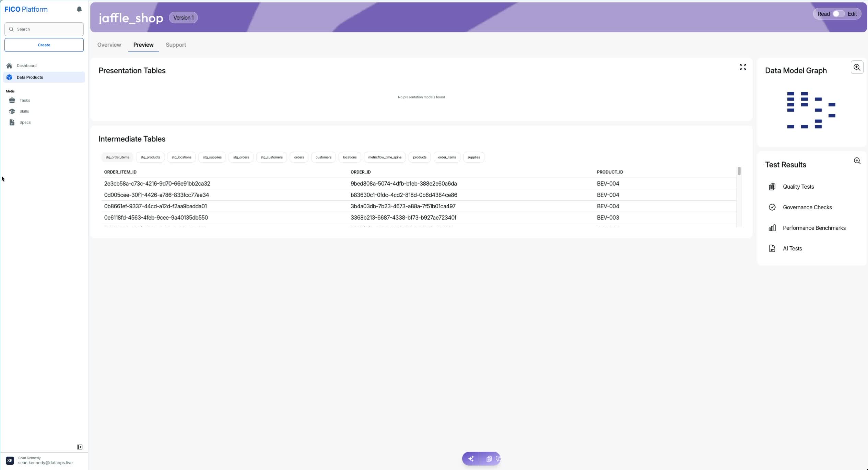Open AI Tests document icon
Screen dimensions: 868x470
(772, 248)
